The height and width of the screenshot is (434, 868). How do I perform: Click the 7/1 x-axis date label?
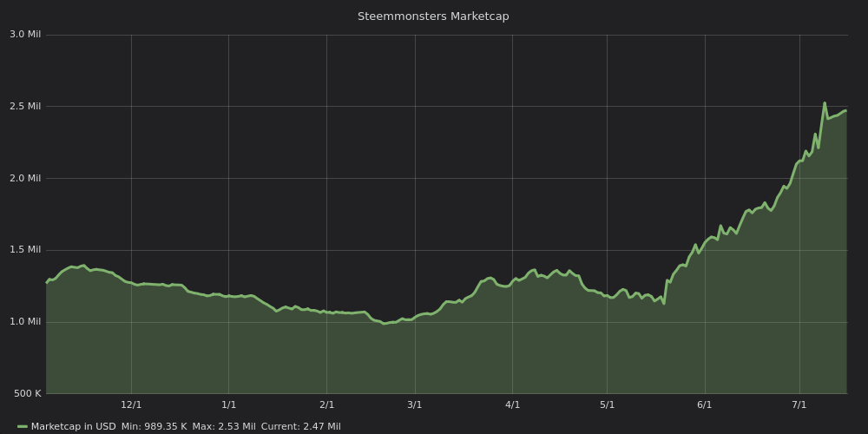tap(799, 404)
